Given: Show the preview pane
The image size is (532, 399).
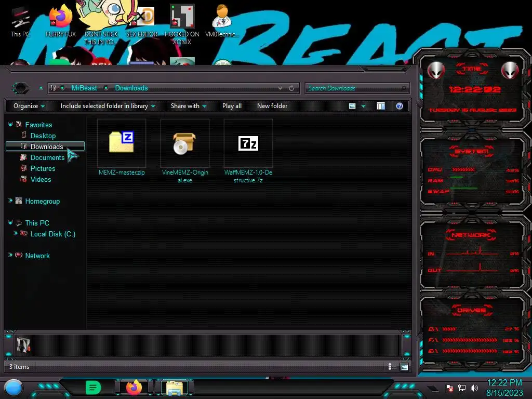Looking at the screenshot, I should coord(381,106).
